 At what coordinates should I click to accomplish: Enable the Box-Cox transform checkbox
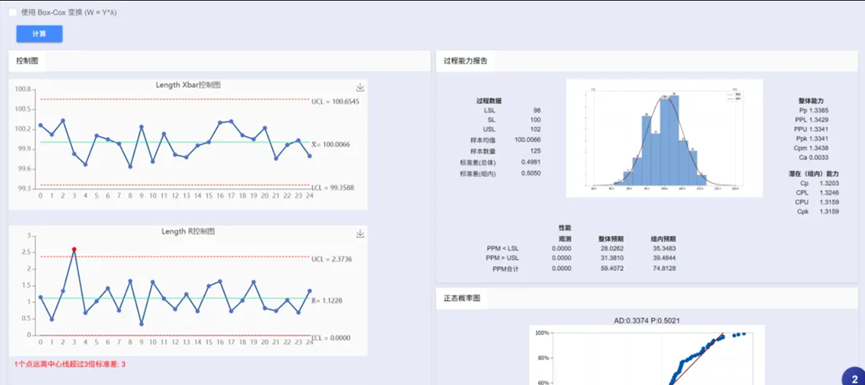point(13,12)
